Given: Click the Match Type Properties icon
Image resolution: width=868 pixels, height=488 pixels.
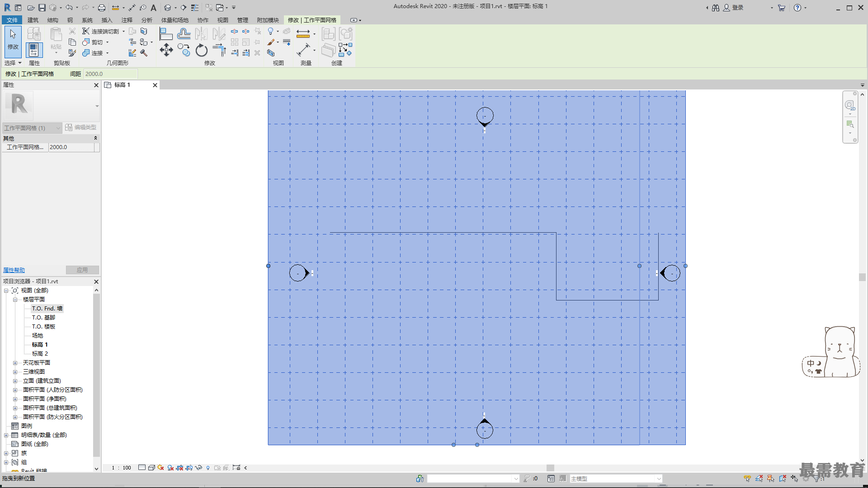Looking at the screenshot, I should click(x=72, y=53).
